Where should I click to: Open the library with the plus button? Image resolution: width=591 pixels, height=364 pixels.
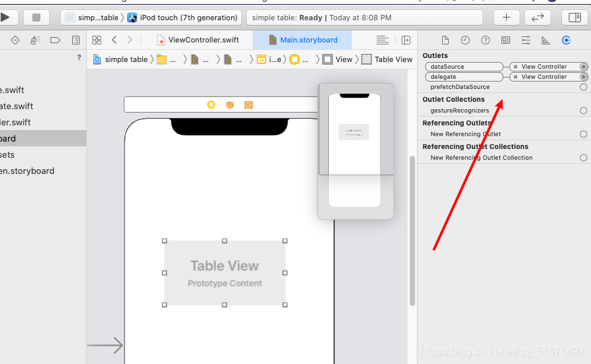[x=507, y=18]
